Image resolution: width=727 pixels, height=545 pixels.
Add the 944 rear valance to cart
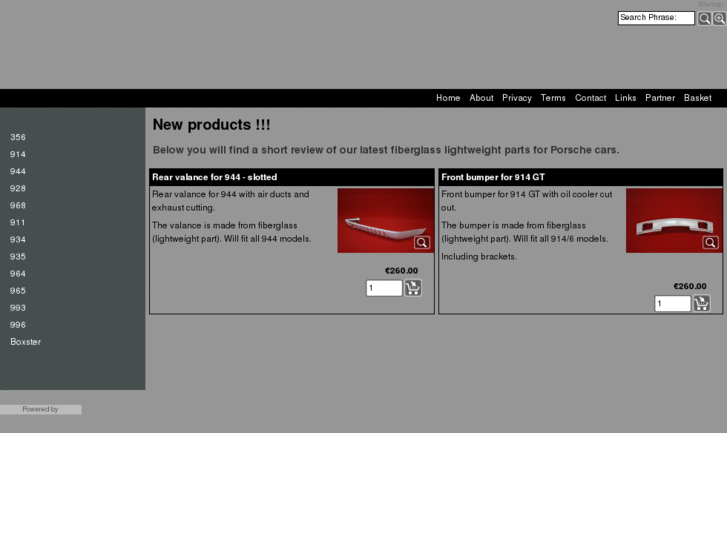[413, 288]
